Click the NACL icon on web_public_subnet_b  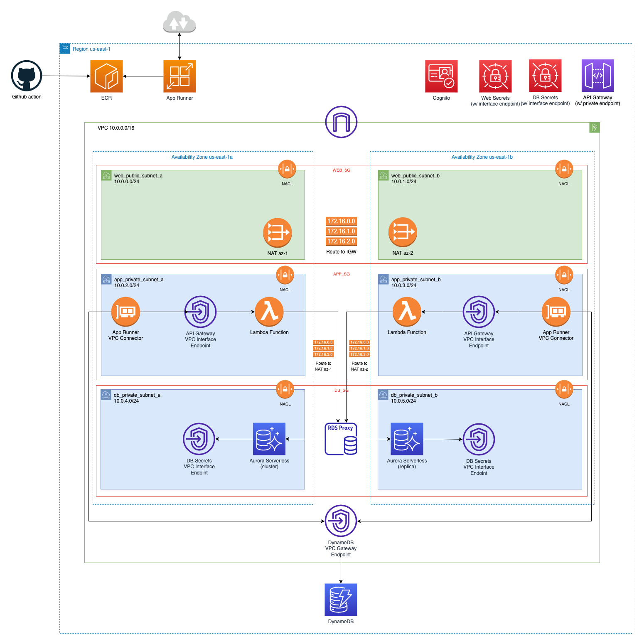[564, 169]
